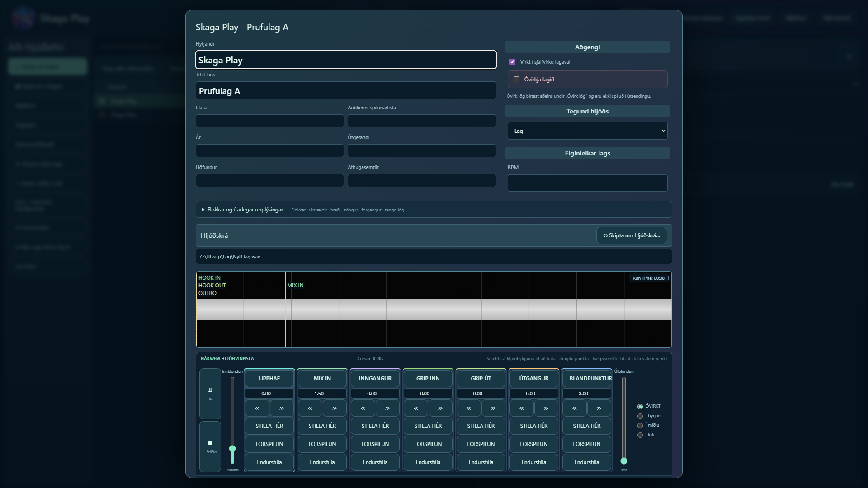Click the ÚTGANGUR value field showing 0.00

(534, 394)
